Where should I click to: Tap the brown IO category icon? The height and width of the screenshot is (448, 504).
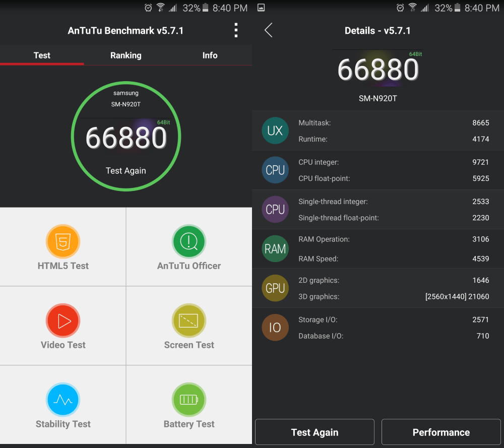click(x=275, y=328)
